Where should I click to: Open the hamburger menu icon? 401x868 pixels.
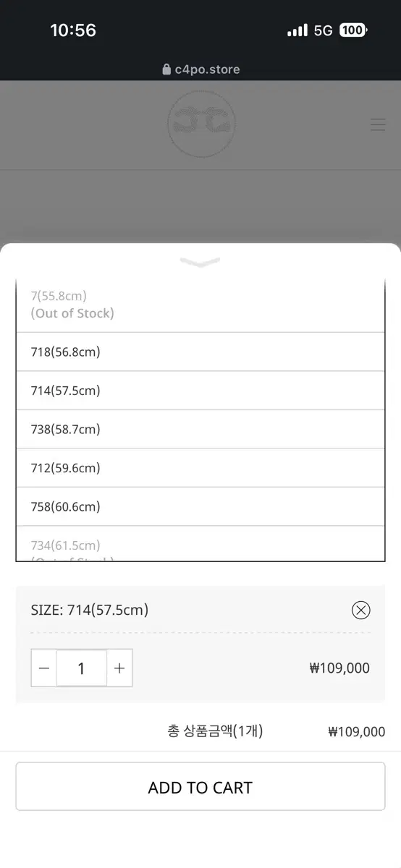[378, 124]
